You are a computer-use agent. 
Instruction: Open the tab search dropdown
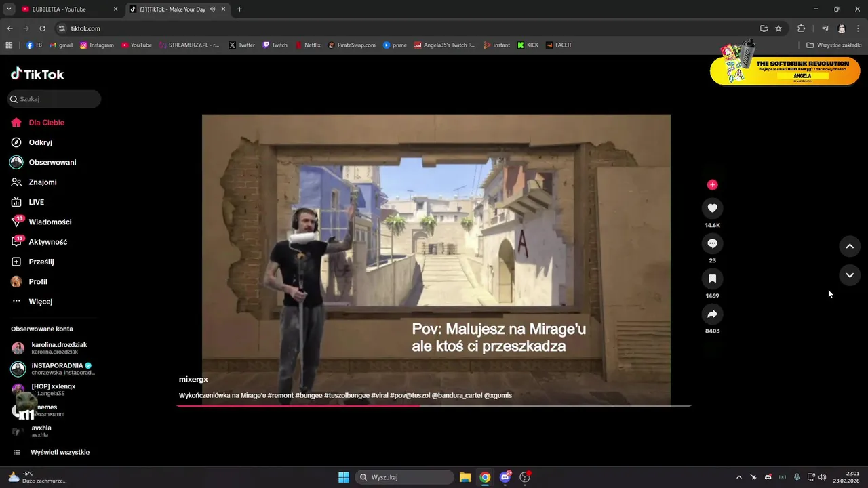[x=9, y=9]
